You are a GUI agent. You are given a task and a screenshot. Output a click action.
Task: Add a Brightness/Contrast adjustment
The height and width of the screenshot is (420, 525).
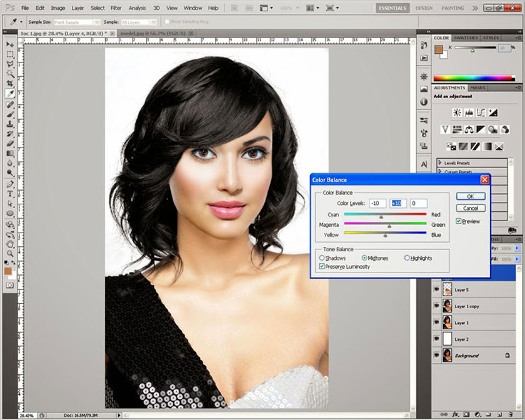pyautogui.click(x=457, y=113)
